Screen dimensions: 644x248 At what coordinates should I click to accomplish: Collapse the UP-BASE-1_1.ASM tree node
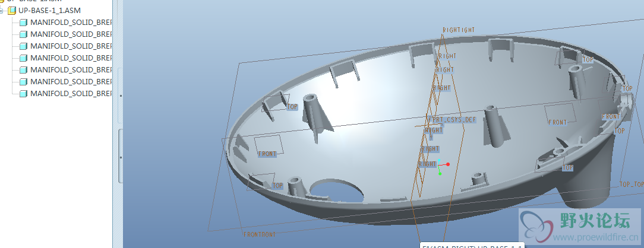[2, 10]
